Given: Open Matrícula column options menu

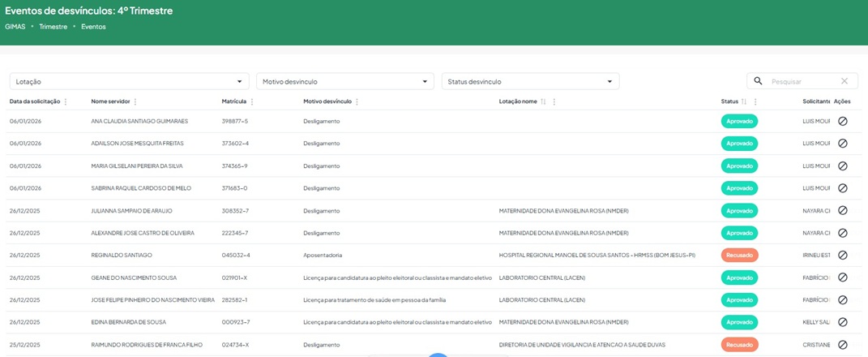Looking at the screenshot, I should 252,102.
